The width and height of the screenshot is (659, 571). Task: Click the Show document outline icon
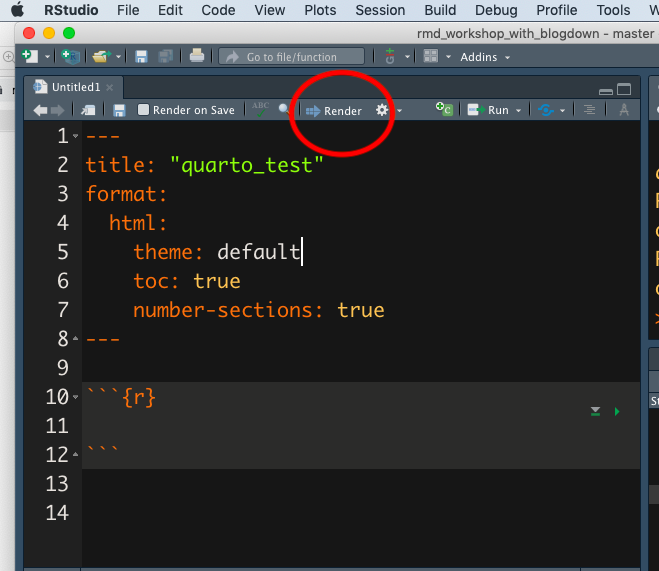coord(590,110)
